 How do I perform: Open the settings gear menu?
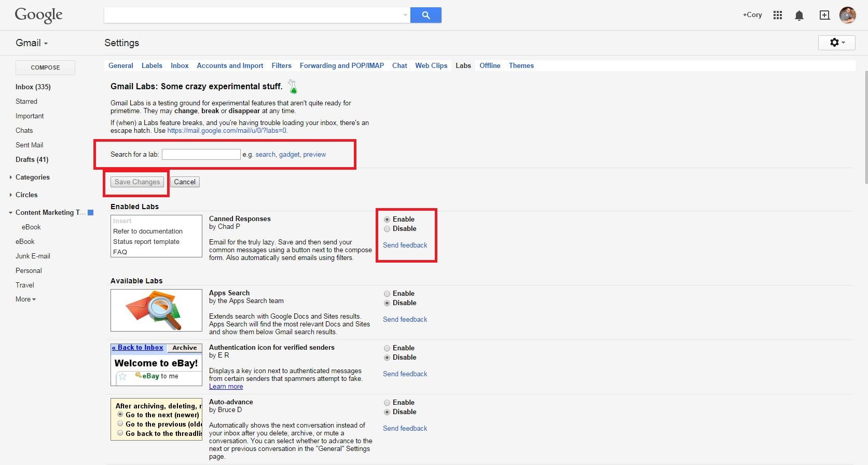point(836,43)
